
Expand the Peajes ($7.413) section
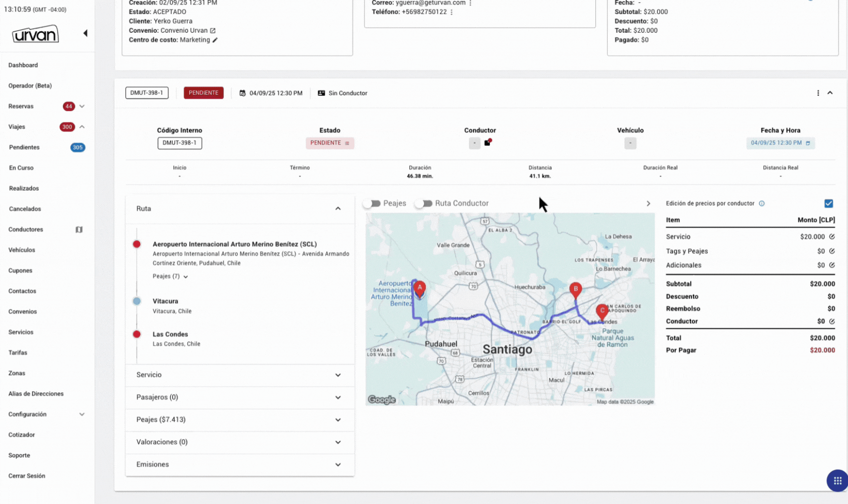240,420
